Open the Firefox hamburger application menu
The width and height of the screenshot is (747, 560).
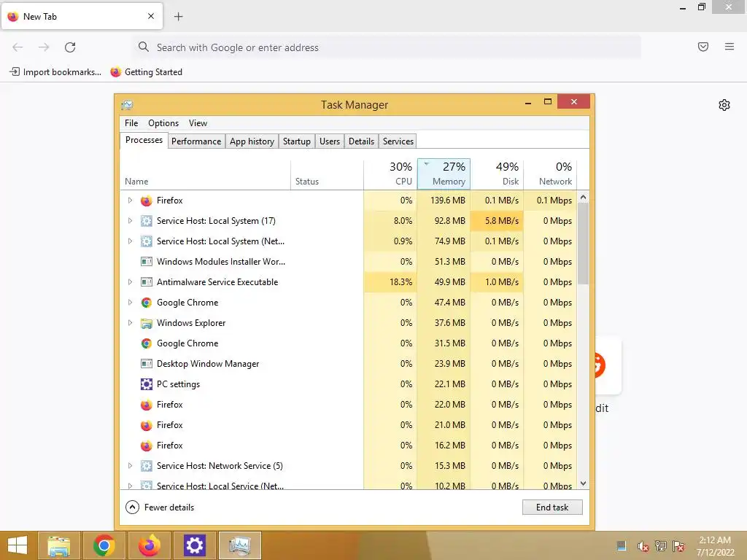click(x=729, y=47)
